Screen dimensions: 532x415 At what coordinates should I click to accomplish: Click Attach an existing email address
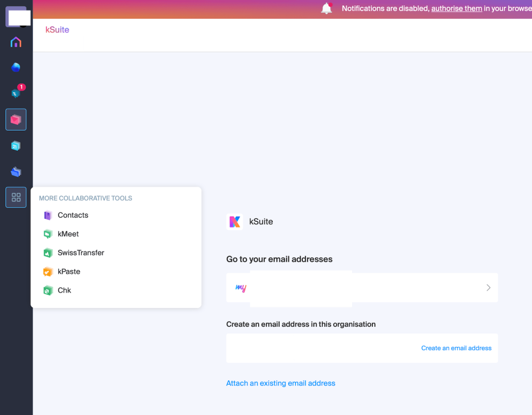tap(281, 383)
